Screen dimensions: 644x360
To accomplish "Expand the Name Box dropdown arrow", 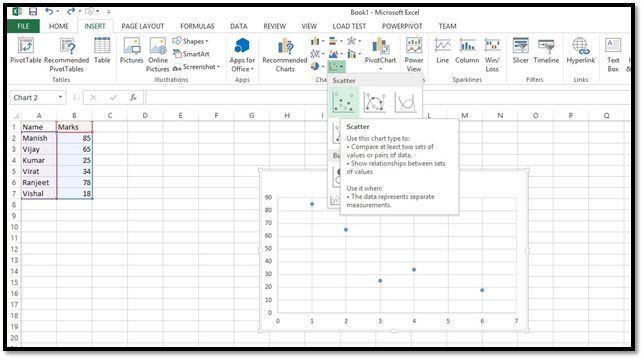I will coord(60,97).
